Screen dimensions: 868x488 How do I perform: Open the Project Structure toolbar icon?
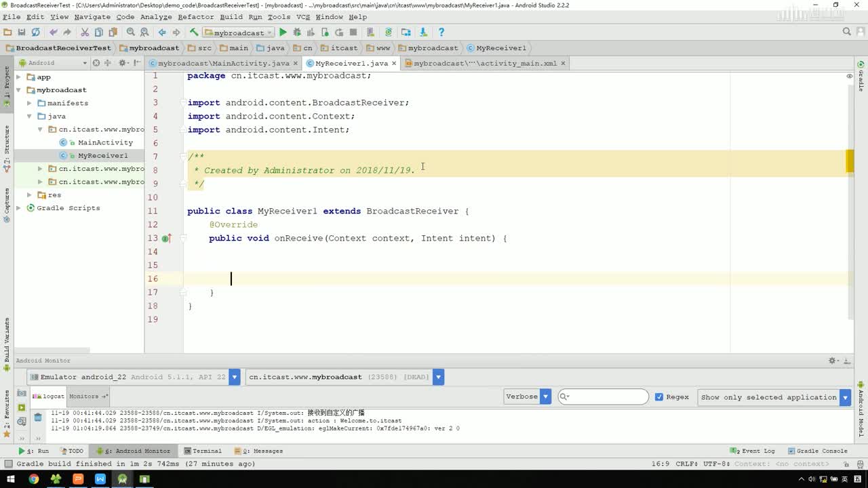coord(406,32)
